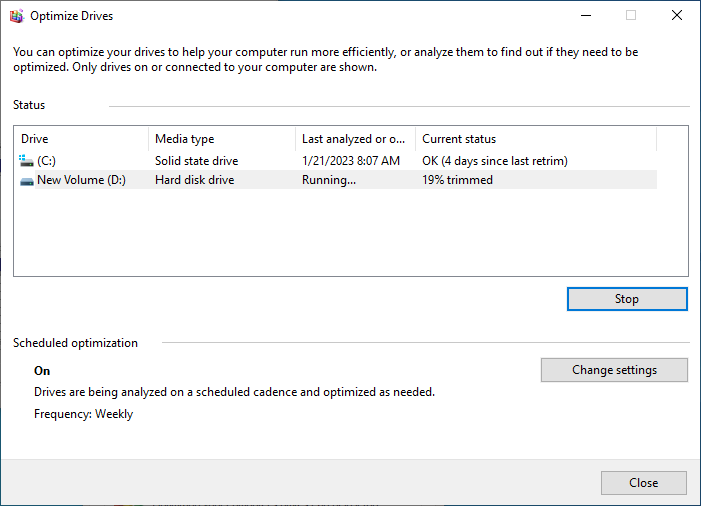Sort by Current status column header

pos(535,139)
